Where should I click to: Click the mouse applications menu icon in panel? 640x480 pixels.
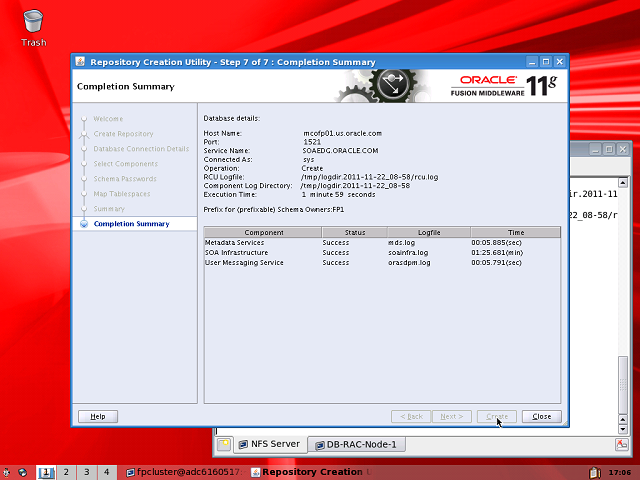tap(7, 472)
